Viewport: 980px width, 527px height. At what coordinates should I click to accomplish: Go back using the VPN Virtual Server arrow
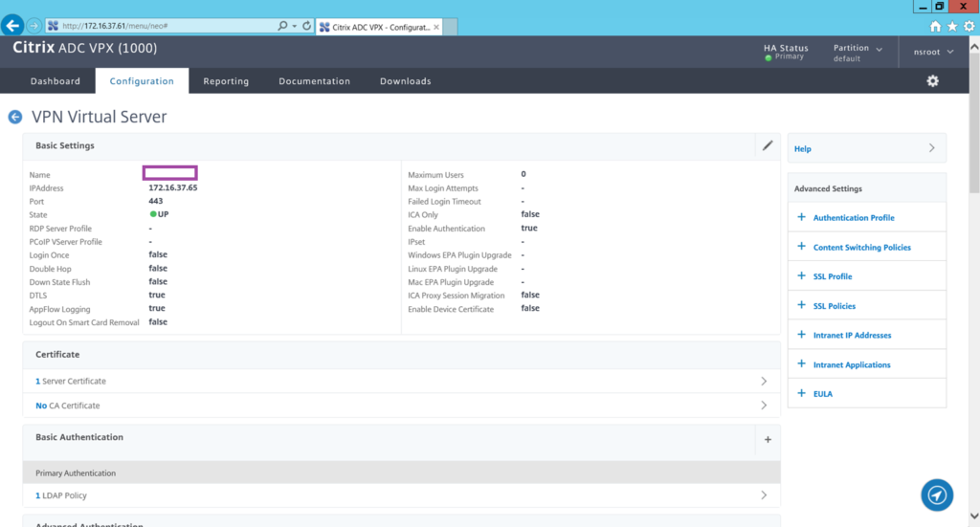[15, 117]
